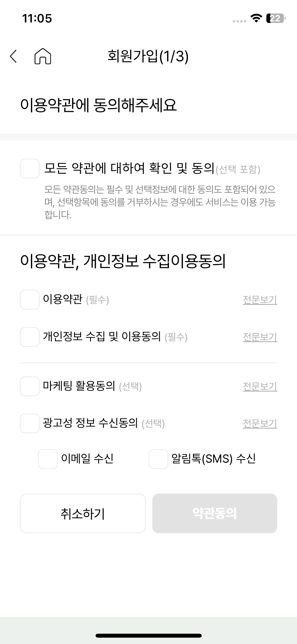This screenshot has width=297, height=644.
Task: Enable 마케팅 활용동의 checkbox
Action: (30, 386)
